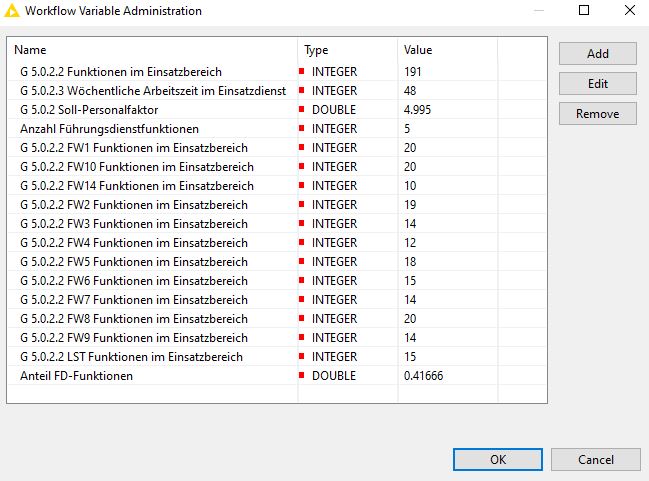Click Add to create a variable
This screenshot has width=649, height=481.
pyautogui.click(x=598, y=53)
